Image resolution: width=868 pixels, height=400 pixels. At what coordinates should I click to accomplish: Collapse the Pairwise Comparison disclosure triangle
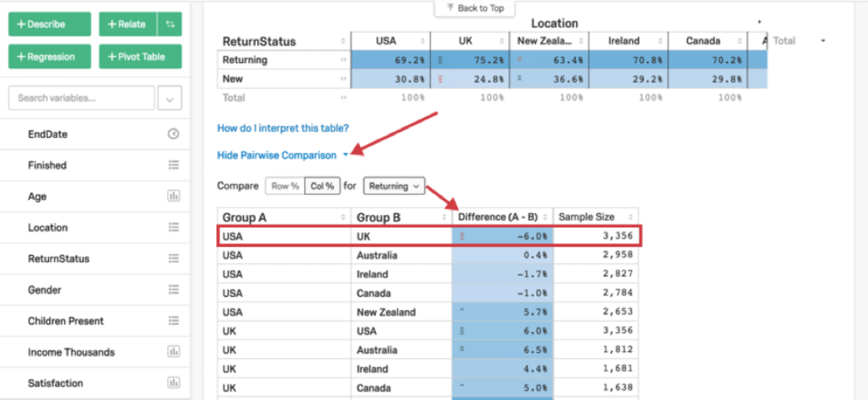(x=346, y=155)
